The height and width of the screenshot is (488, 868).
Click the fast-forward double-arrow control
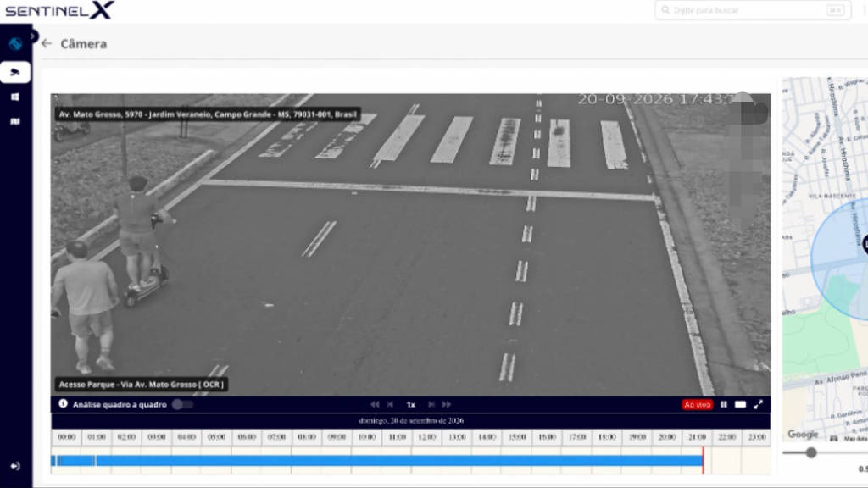pyautogui.click(x=446, y=404)
